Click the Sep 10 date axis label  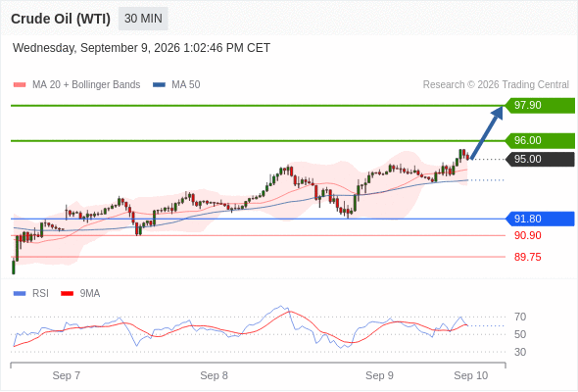click(471, 375)
